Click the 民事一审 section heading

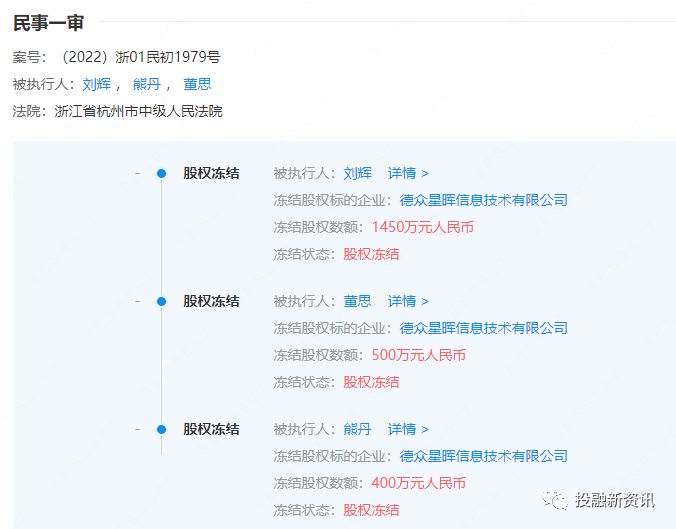[48, 23]
